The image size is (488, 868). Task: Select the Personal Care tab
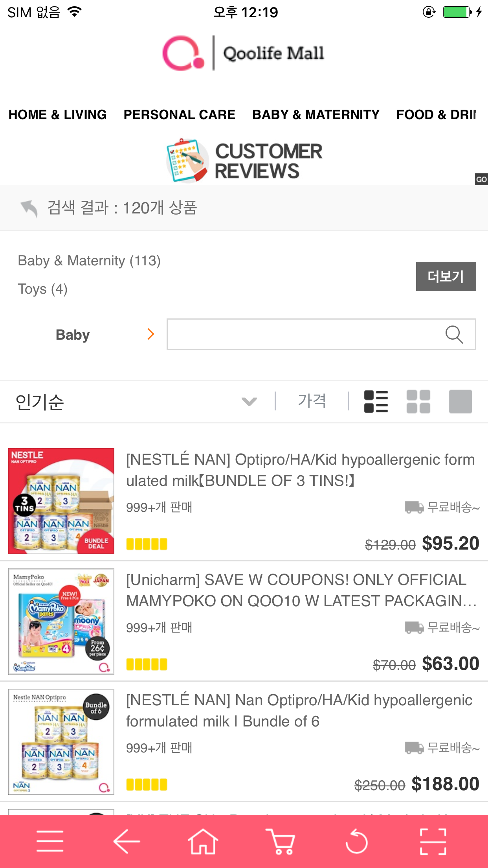(x=179, y=114)
